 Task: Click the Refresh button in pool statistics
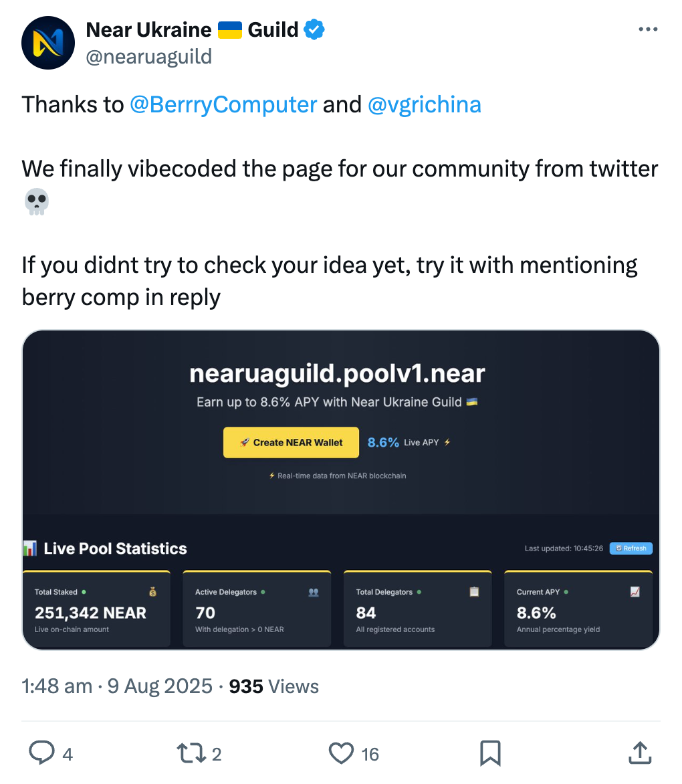pos(631,549)
